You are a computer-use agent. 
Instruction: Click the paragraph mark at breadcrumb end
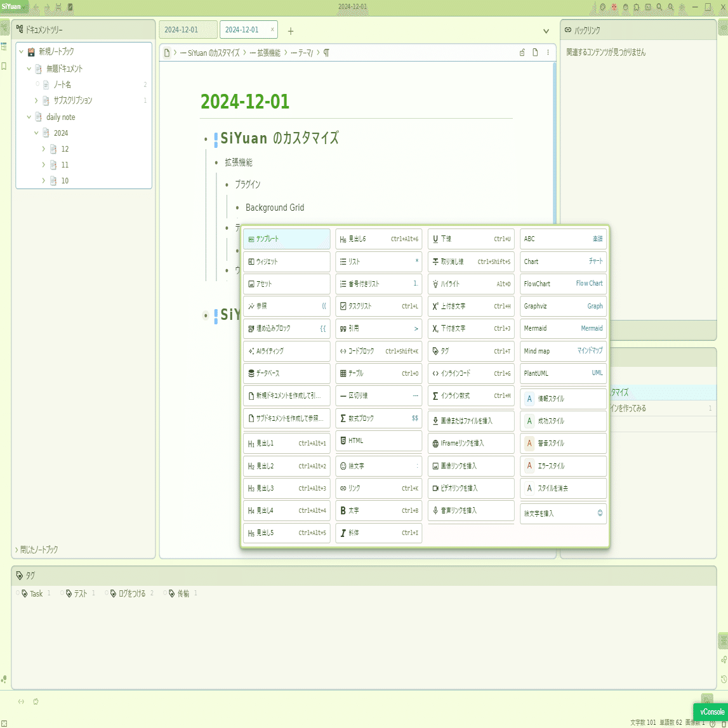[x=326, y=53]
